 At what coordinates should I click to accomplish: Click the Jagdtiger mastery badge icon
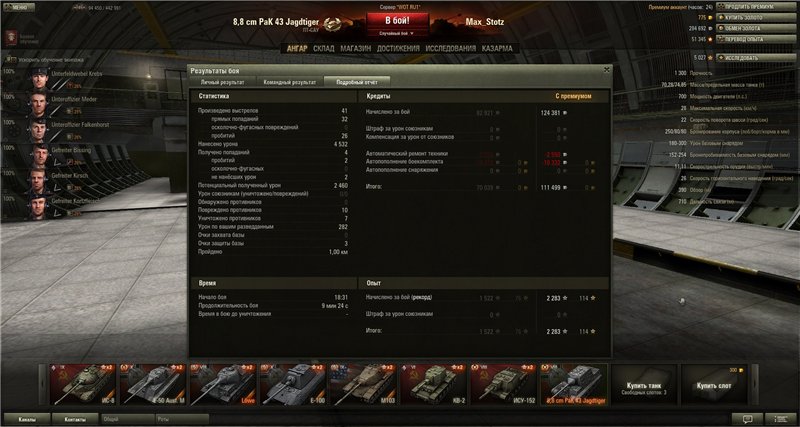click(333, 23)
